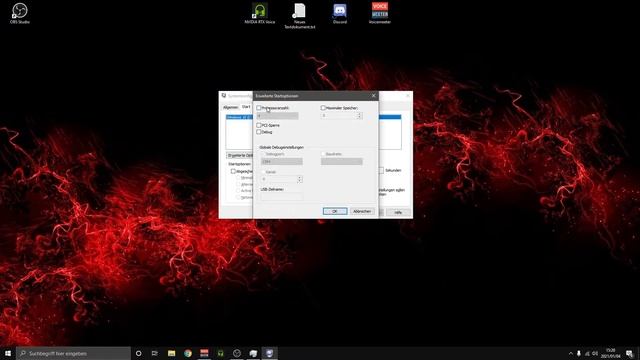Open OBS Studio desktop shortcut

point(20,13)
